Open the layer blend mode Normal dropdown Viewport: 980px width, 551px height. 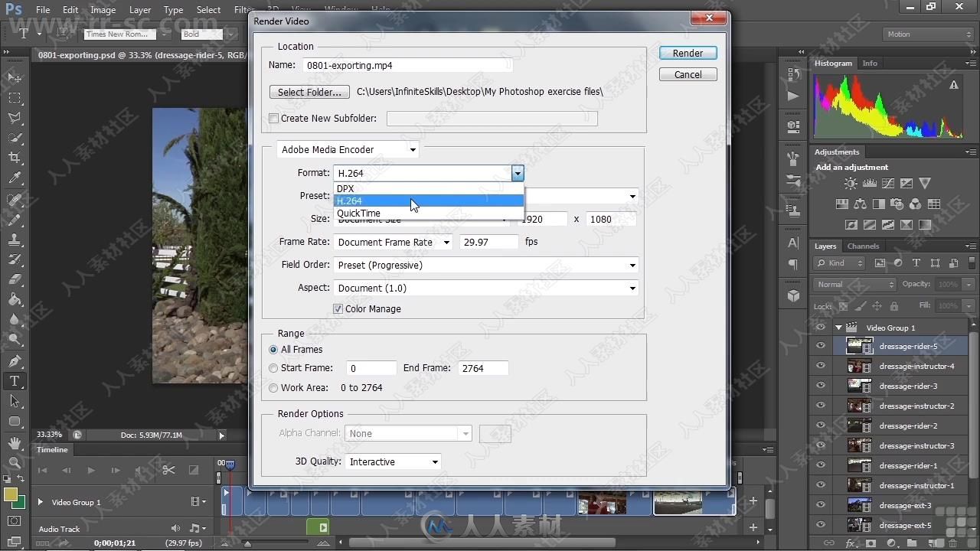click(x=854, y=284)
